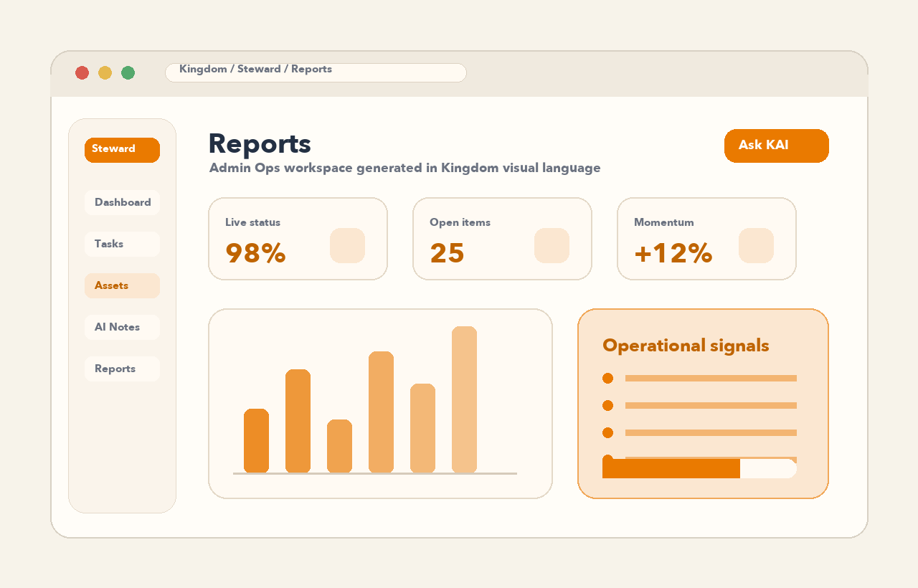The width and height of the screenshot is (918, 588).
Task: Select the highlighted Assets sidebar item
Action: point(122,285)
